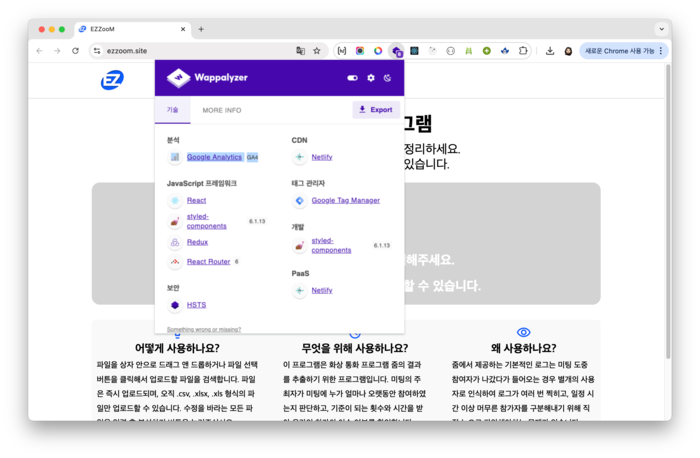The height and width of the screenshot is (458, 700).
Task: Open the HSTS link
Action: (196, 305)
